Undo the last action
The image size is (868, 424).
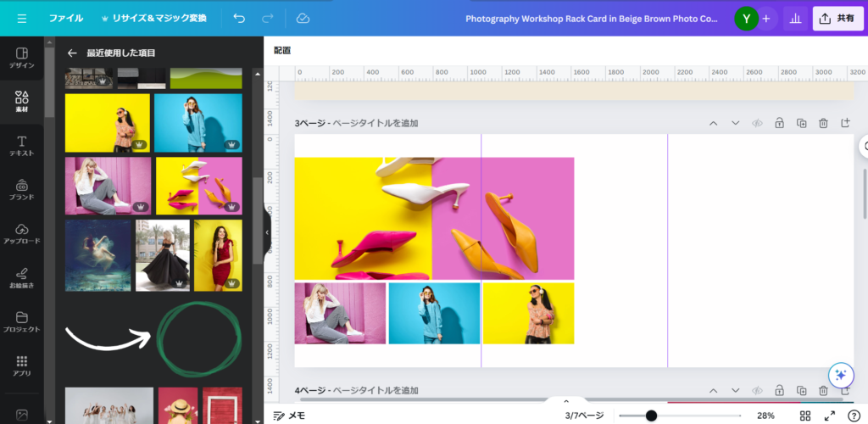coord(239,19)
